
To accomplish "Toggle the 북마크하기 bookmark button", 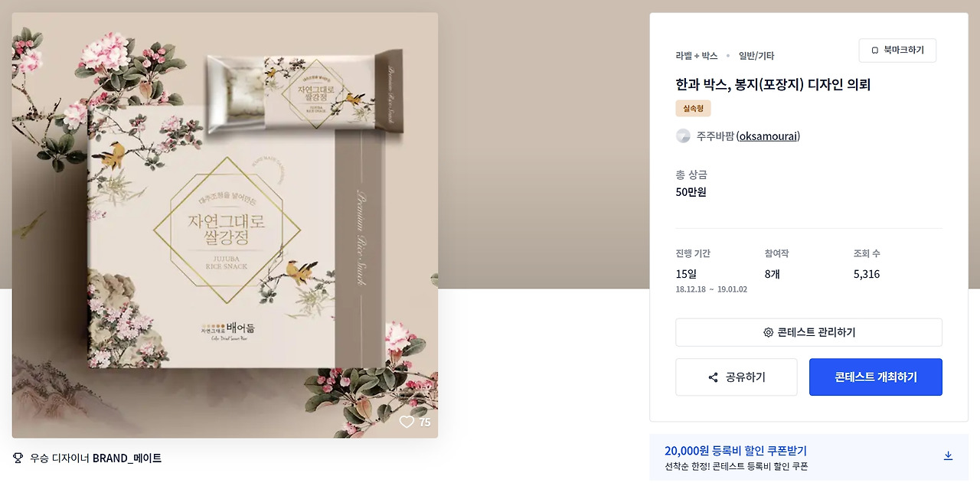I will tap(897, 51).
